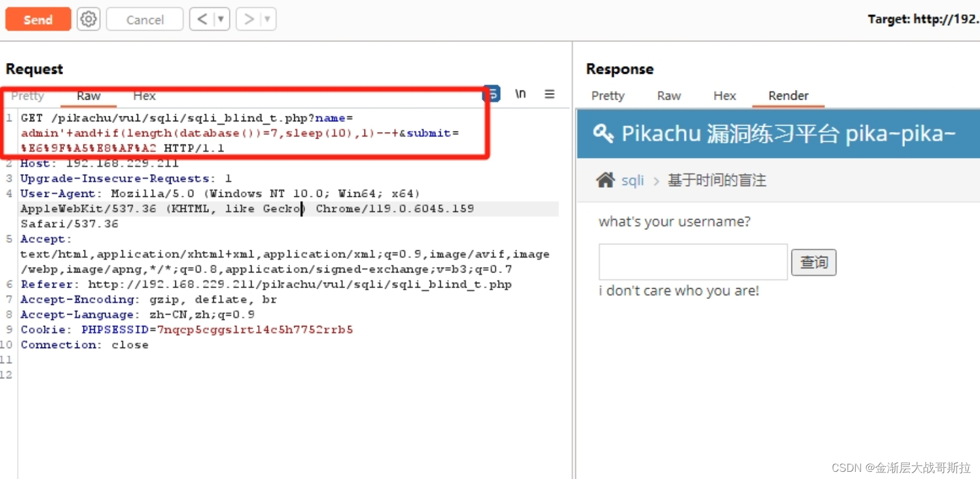Switch Response view to Raw tab
The width and height of the screenshot is (980, 479).
(x=669, y=96)
